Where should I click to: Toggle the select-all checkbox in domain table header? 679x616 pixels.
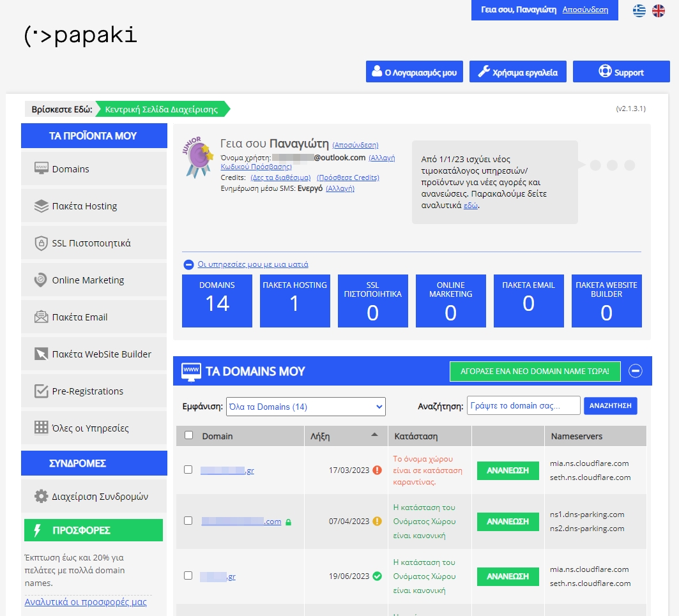(188, 435)
